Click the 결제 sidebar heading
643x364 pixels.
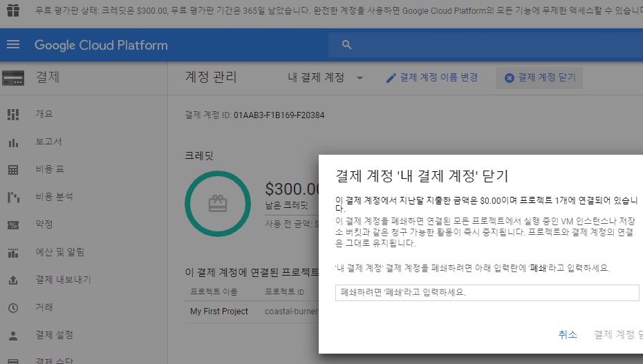tap(48, 77)
